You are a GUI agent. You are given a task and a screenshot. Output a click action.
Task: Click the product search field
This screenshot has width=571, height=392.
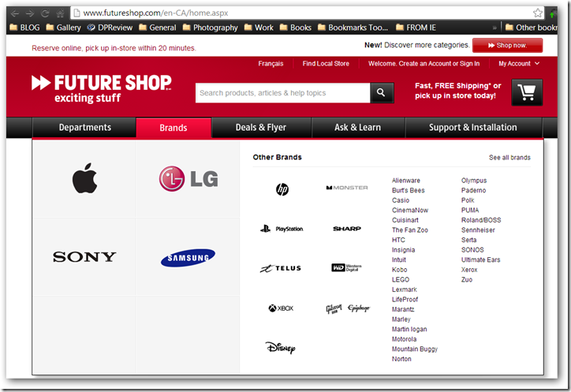[x=283, y=93]
